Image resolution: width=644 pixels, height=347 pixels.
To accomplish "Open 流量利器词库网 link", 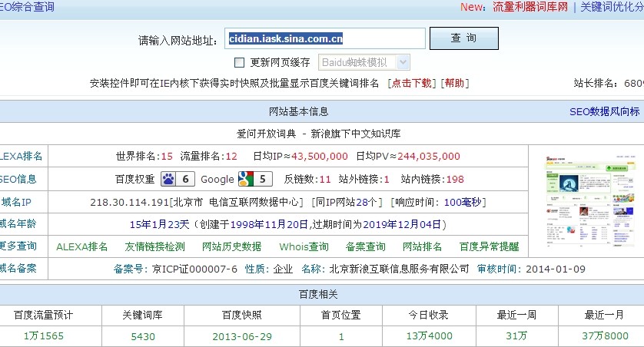I will 529,7.
